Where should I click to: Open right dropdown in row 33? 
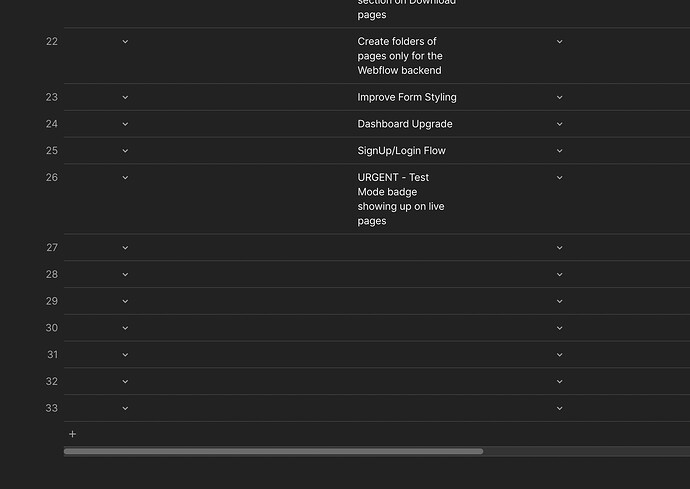click(559, 408)
